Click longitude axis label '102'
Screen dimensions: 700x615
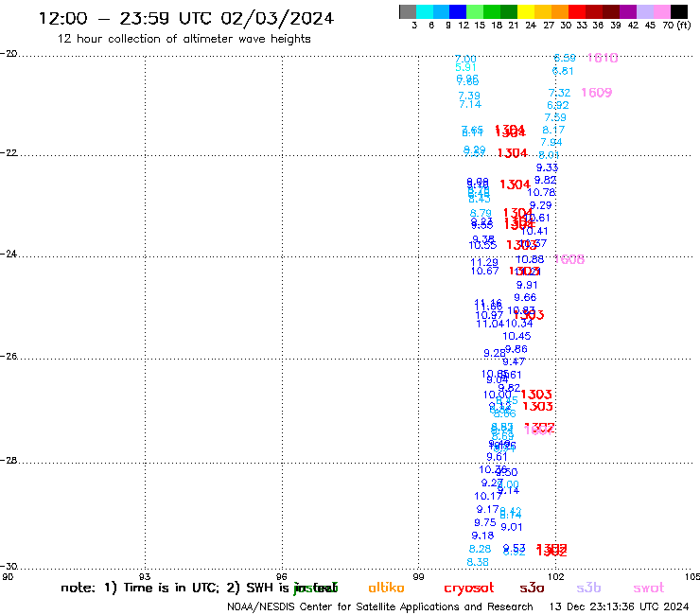[x=555, y=576]
